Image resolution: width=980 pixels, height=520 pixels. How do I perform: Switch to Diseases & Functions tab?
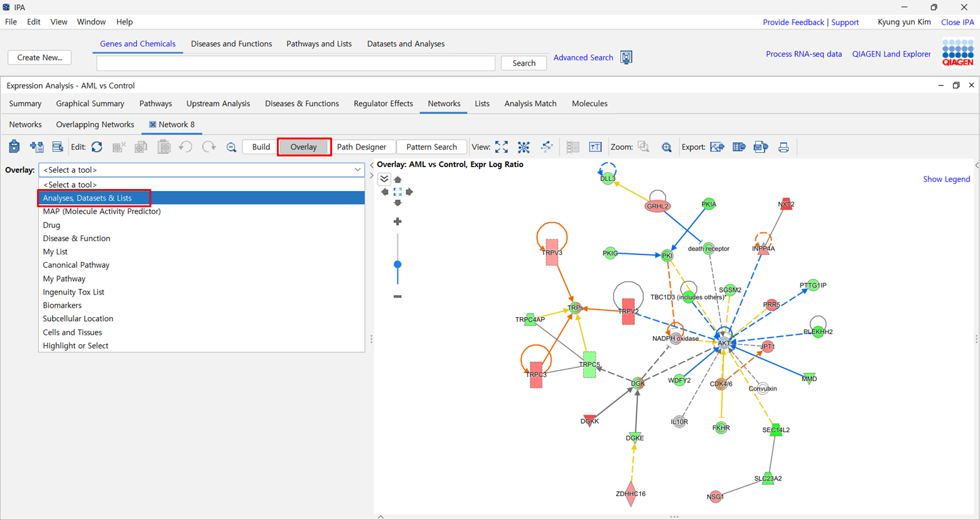(302, 104)
